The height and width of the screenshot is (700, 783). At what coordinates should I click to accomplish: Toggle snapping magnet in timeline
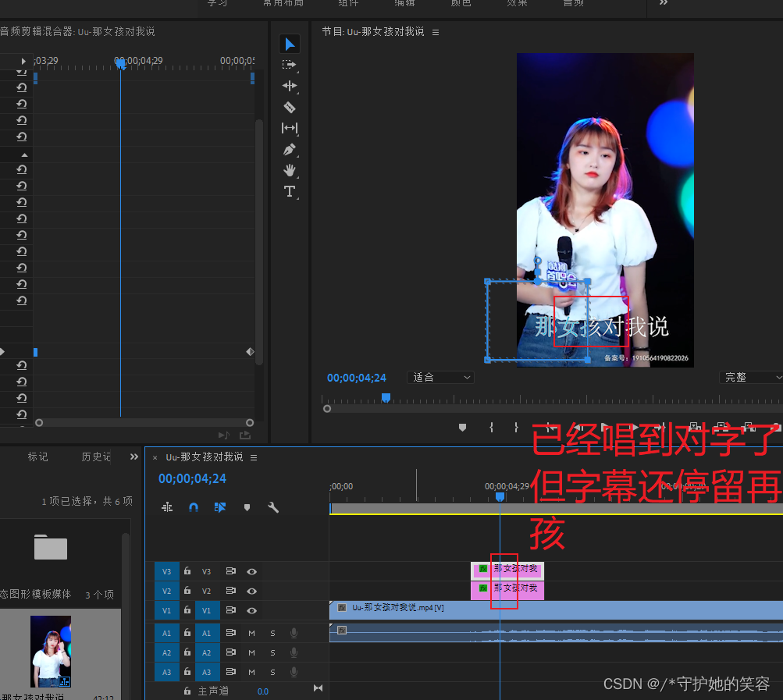(x=194, y=507)
